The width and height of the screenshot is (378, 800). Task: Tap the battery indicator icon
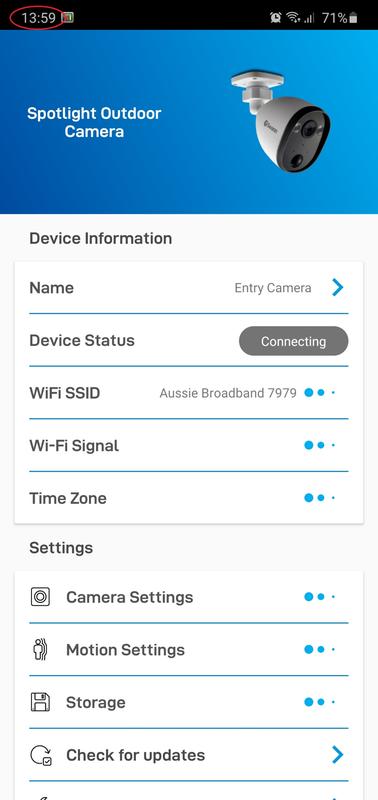353,18
